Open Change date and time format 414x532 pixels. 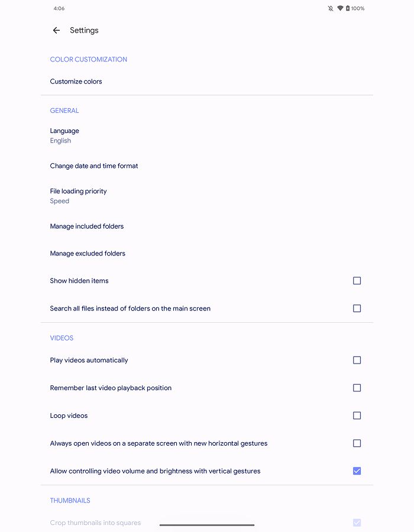pos(94,166)
